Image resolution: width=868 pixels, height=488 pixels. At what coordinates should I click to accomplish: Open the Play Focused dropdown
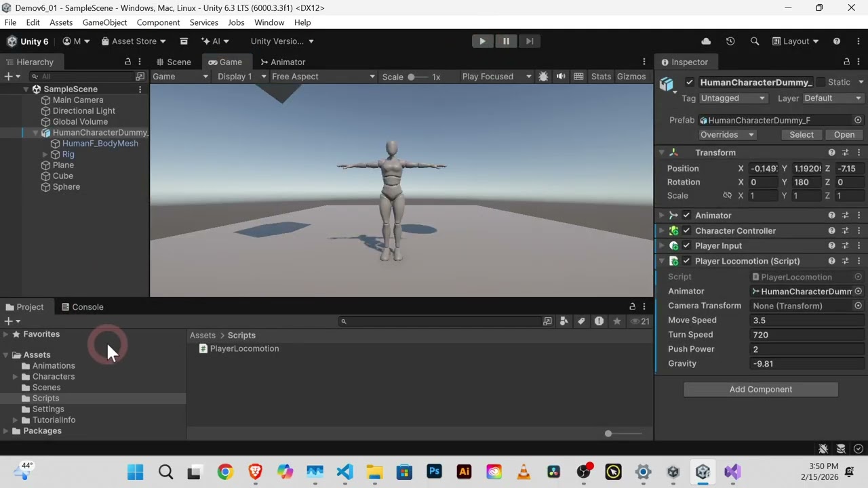496,77
